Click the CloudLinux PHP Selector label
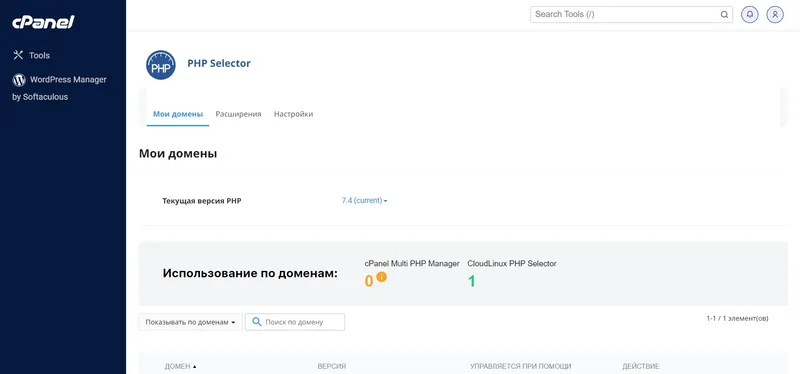The image size is (800, 374). coord(512,264)
